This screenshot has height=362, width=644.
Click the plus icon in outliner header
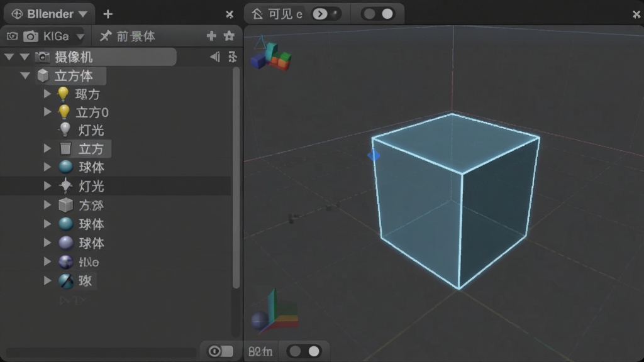pos(211,36)
